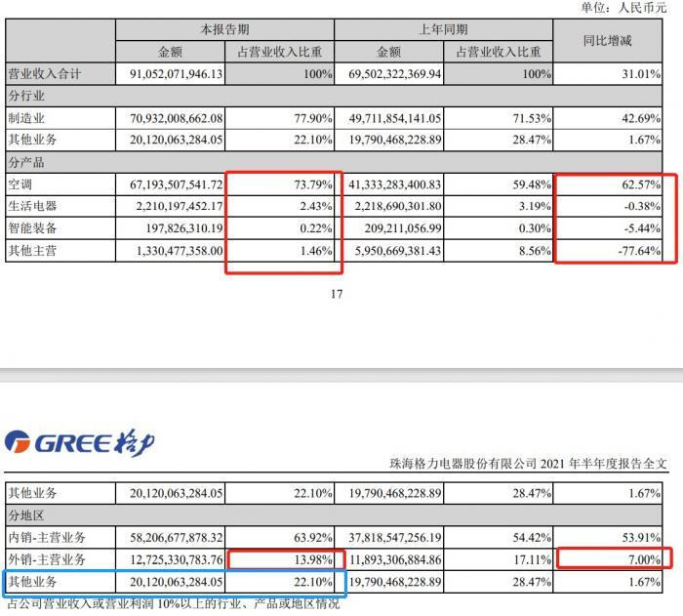Viewport: 683px width, 616px height.
Task: Click the amount 11,893,306,884.86
Action: pyautogui.click(x=394, y=559)
